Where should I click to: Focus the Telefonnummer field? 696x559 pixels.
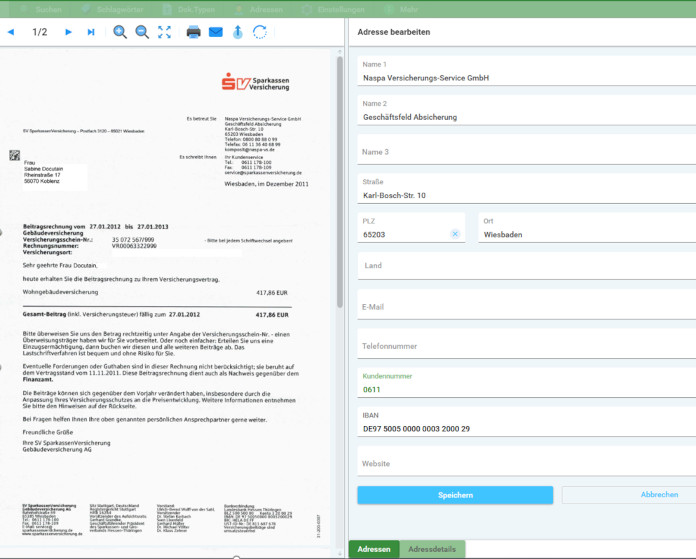click(526, 345)
